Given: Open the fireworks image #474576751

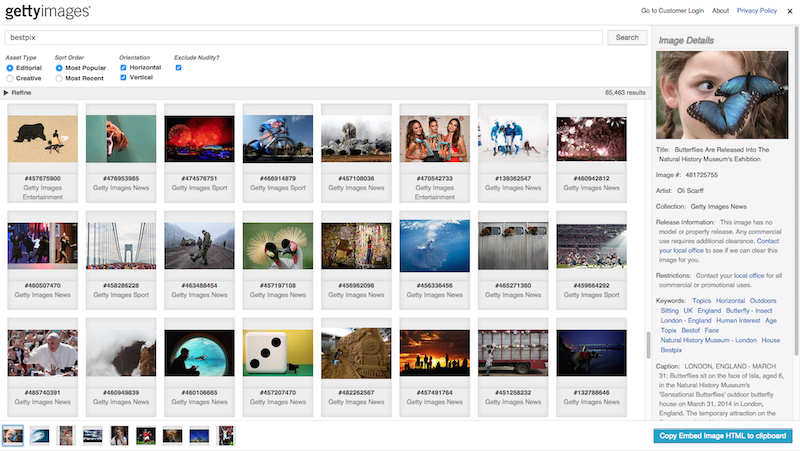Looking at the screenshot, I should point(198,137).
